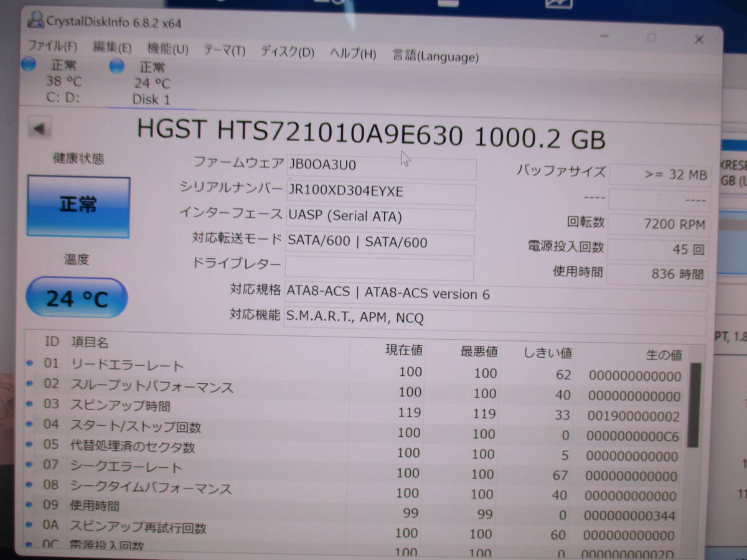Click the rotation value 7200 RPM
Screen dimensions: 747x560
659,225
